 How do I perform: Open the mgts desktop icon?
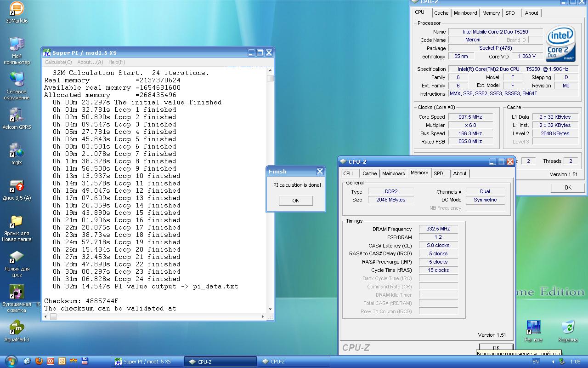click(17, 154)
